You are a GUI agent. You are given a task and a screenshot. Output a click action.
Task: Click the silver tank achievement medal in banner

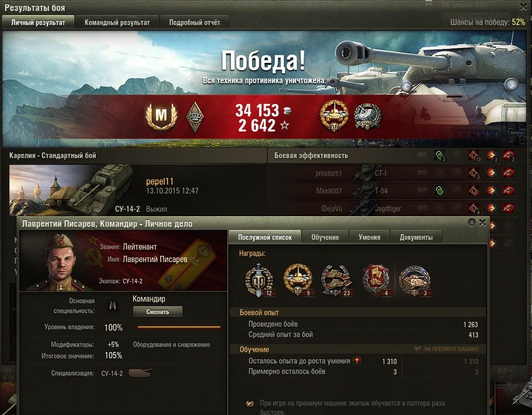pyautogui.click(x=368, y=116)
